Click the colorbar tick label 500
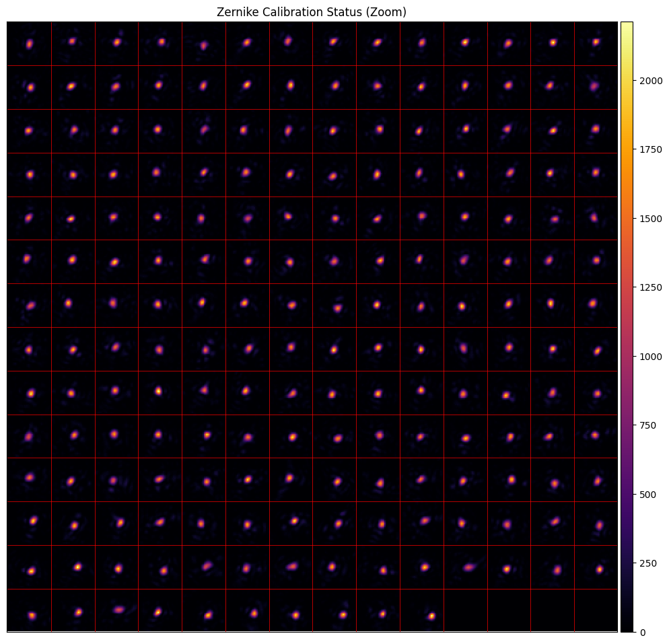 (647, 495)
